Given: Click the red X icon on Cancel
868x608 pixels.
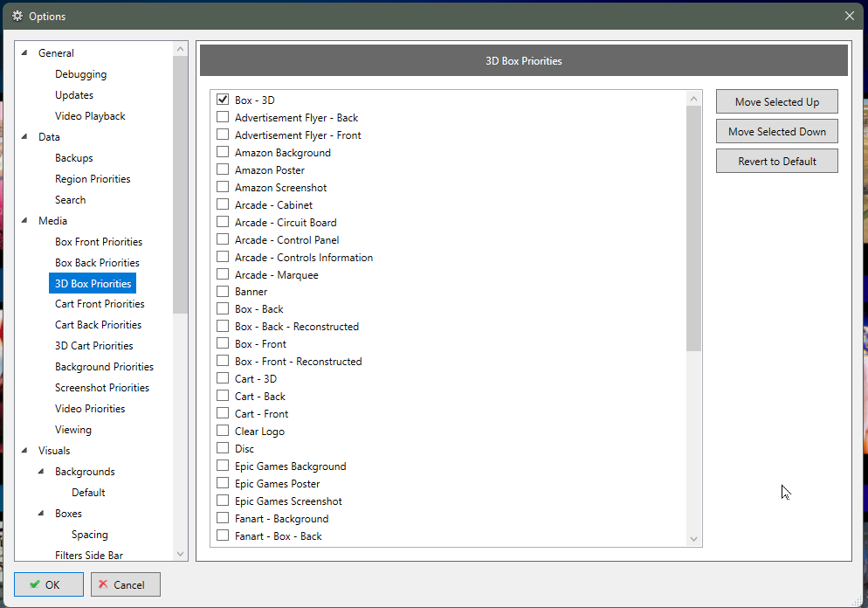Looking at the screenshot, I should pos(103,584).
